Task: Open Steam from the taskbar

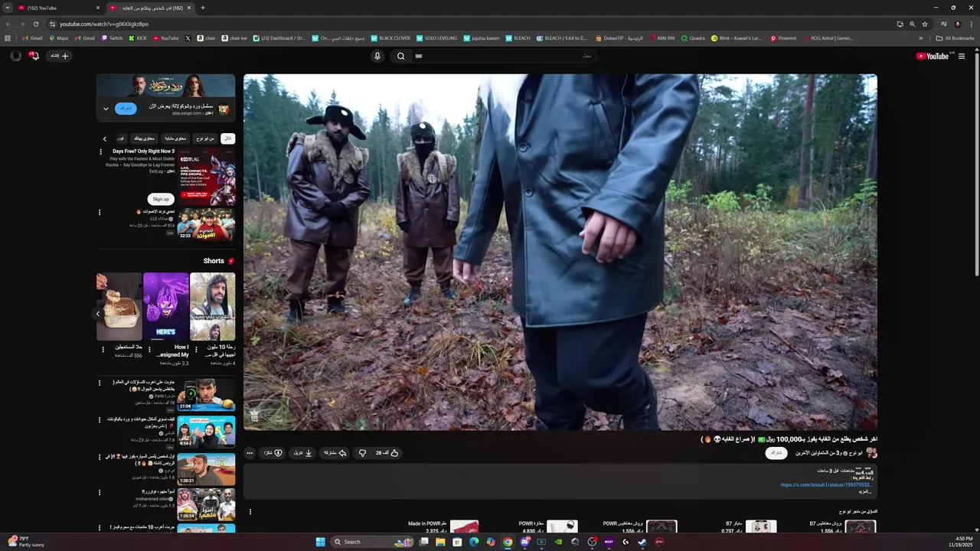Action: coord(642,542)
